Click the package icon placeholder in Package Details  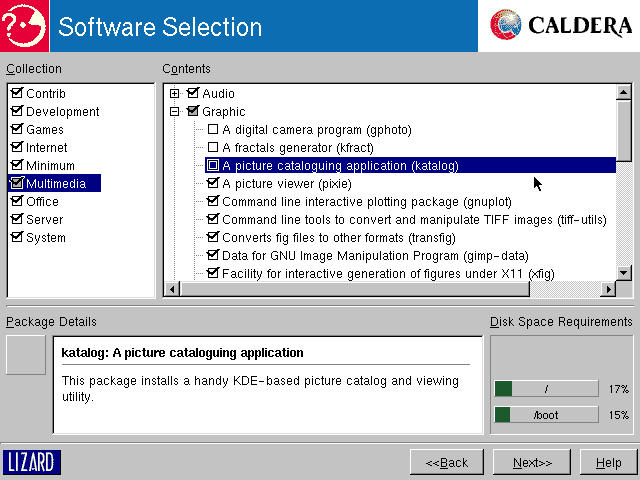coord(25,355)
